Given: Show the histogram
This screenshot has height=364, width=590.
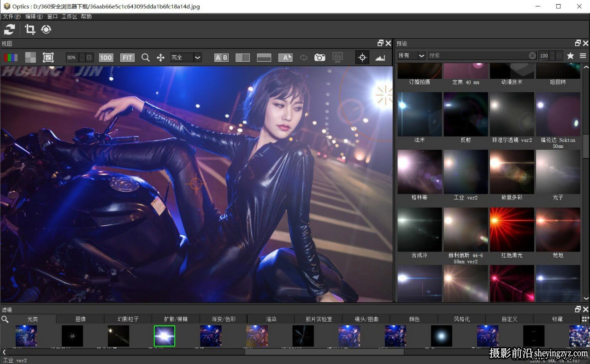Looking at the screenshot, I should (x=380, y=58).
